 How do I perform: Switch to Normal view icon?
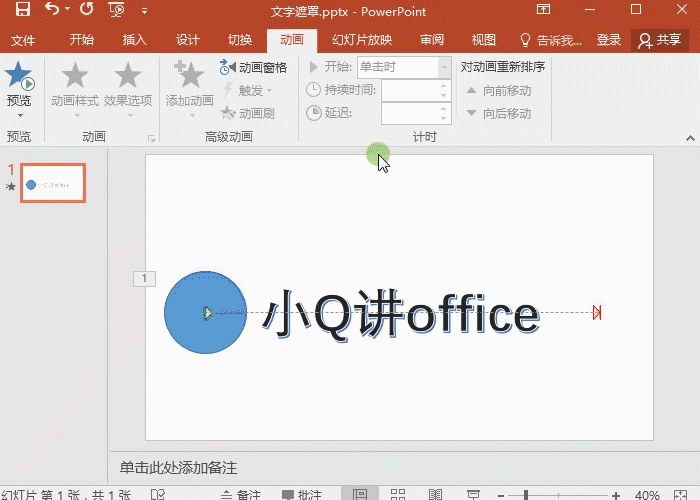(360, 494)
